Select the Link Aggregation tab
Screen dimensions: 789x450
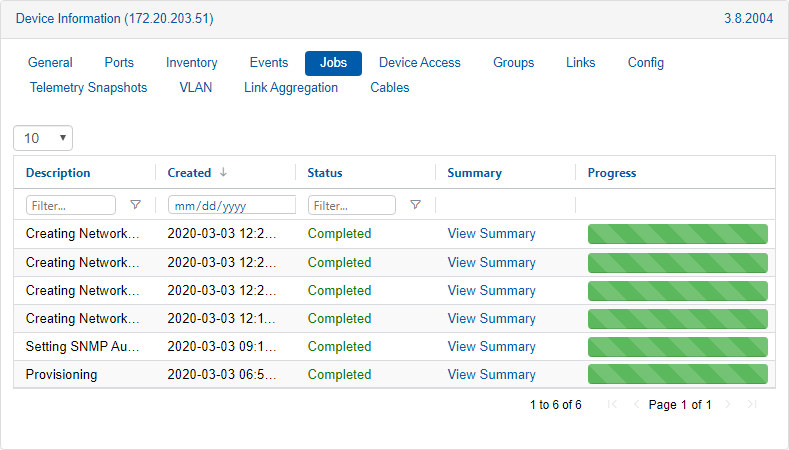291,88
